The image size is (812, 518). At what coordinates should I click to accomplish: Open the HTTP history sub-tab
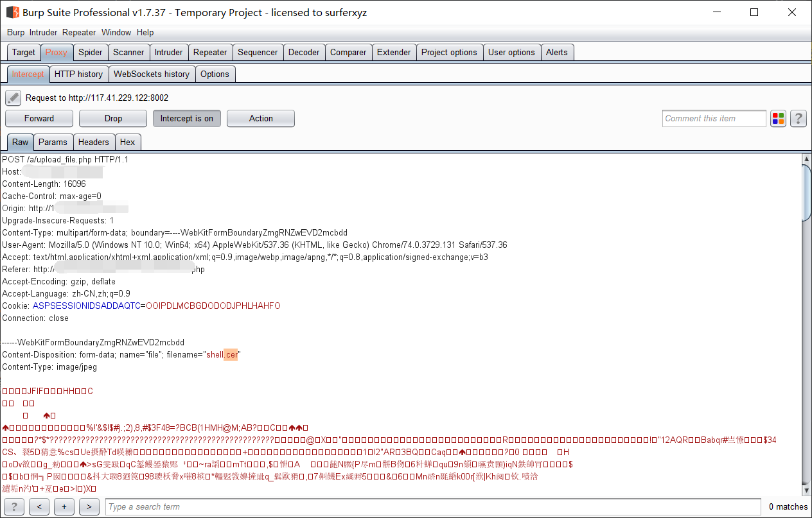pyautogui.click(x=78, y=74)
